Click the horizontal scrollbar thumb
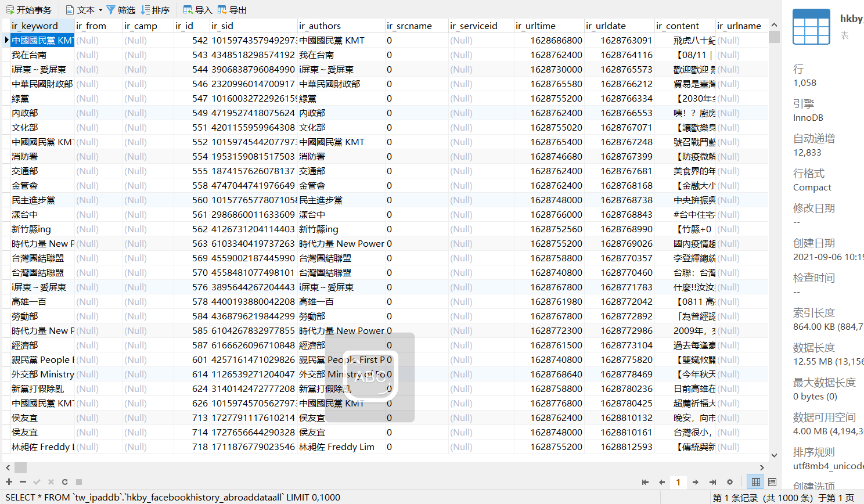864x504 pixels. pyautogui.click(x=20, y=467)
